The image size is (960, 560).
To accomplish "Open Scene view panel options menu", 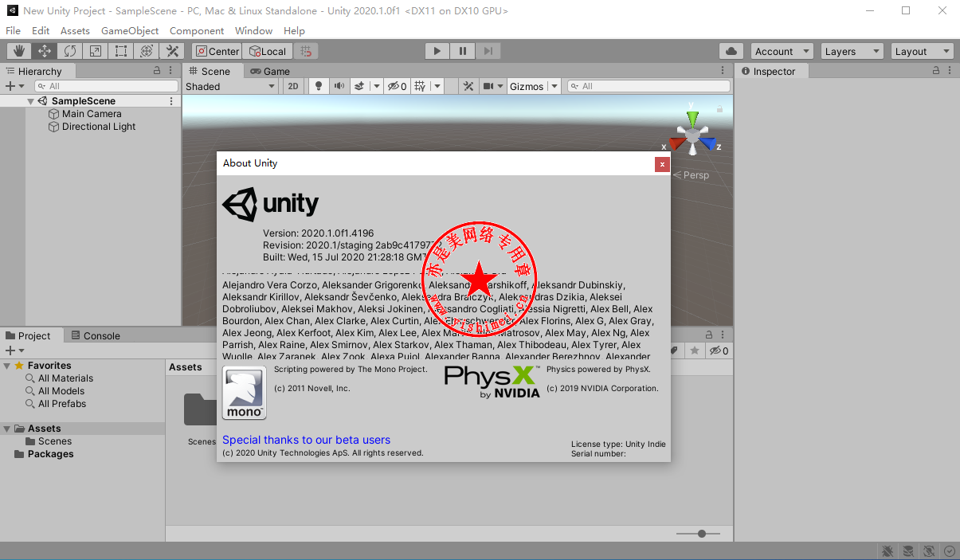I will pos(723,71).
